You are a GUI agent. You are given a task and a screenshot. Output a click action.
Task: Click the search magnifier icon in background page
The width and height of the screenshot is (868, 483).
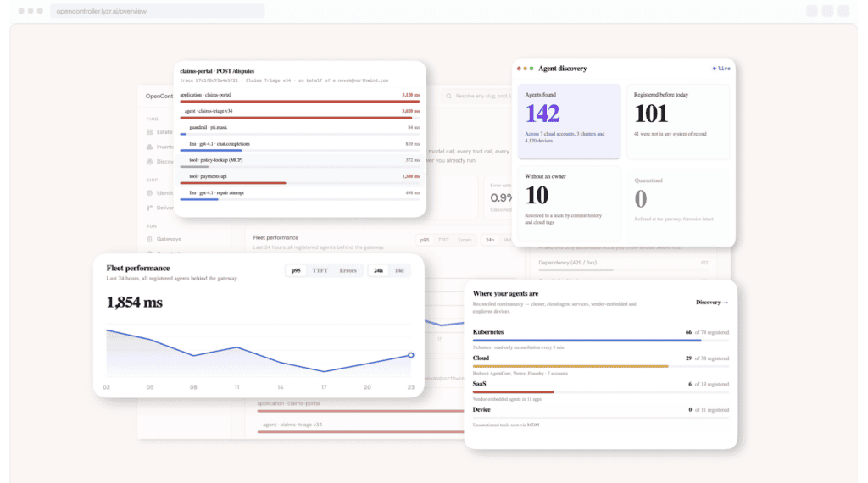coord(449,97)
